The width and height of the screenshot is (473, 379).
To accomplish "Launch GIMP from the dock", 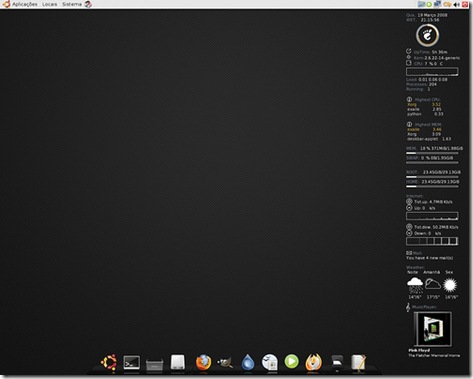I will pos(225,362).
